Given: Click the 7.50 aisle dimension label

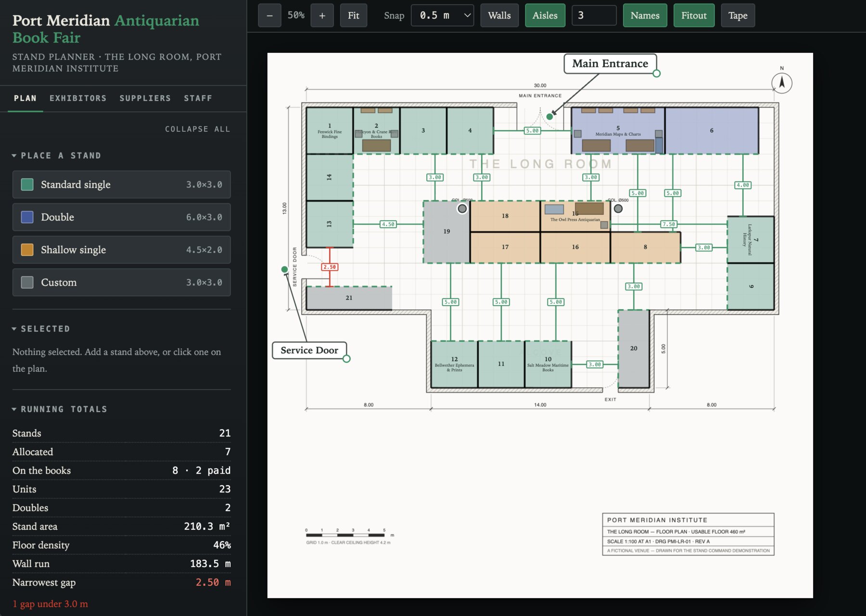Looking at the screenshot, I should pos(669,224).
